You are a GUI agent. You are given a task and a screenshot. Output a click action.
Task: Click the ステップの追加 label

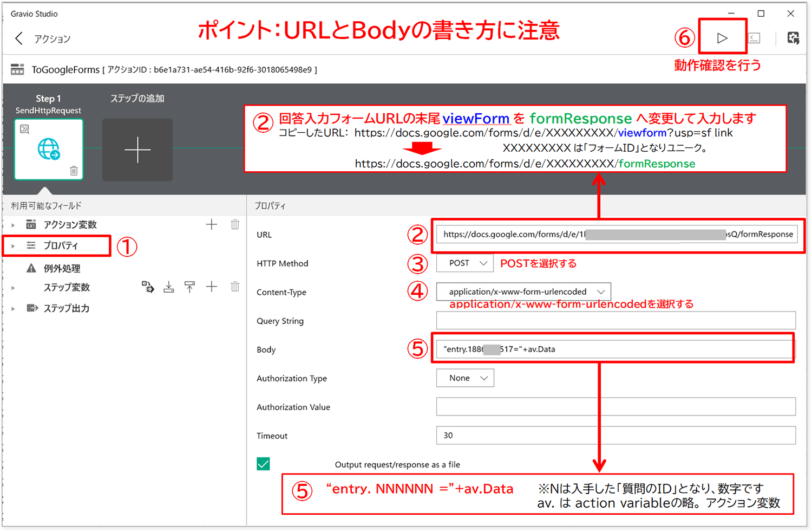tap(137, 98)
